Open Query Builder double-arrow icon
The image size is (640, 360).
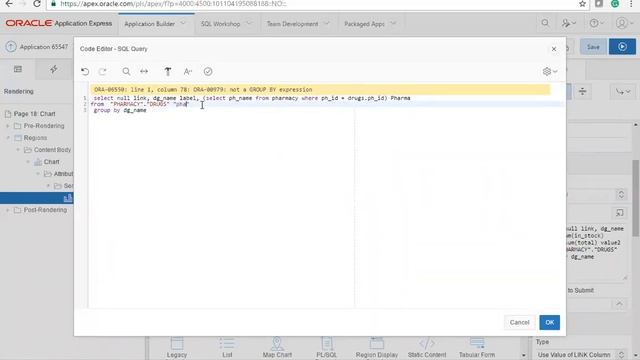click(x=144, y=71)
